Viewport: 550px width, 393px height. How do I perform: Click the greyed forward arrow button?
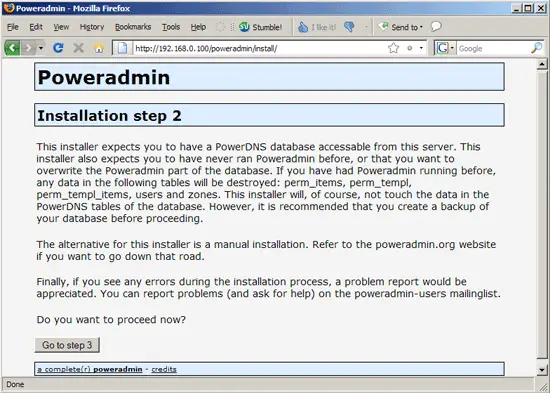pyautogui.click(x=28, y=48)
